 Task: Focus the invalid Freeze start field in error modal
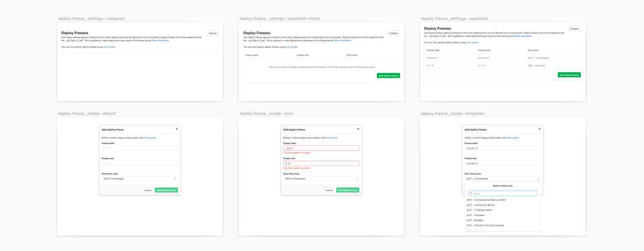tap(321, 148)
